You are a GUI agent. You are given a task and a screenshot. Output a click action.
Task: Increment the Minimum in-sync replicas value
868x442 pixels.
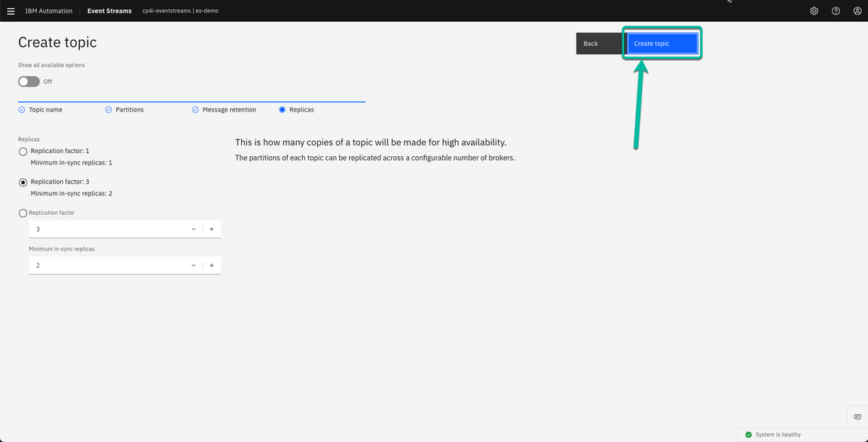pyautogui.click(x=212, y=265)
